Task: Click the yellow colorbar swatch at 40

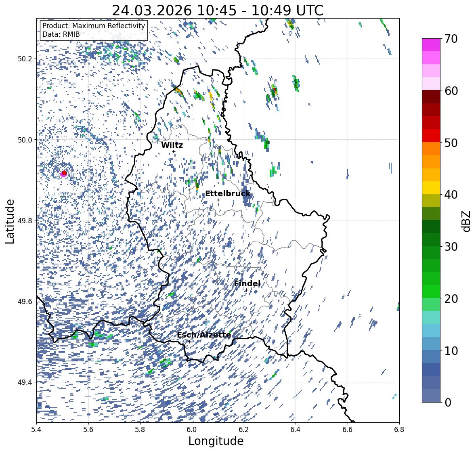Action: coord(431,188)
